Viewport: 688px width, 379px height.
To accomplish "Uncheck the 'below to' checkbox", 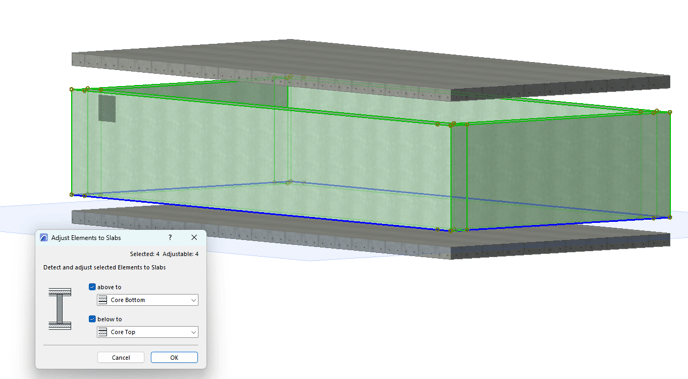I will click(92, 319).
